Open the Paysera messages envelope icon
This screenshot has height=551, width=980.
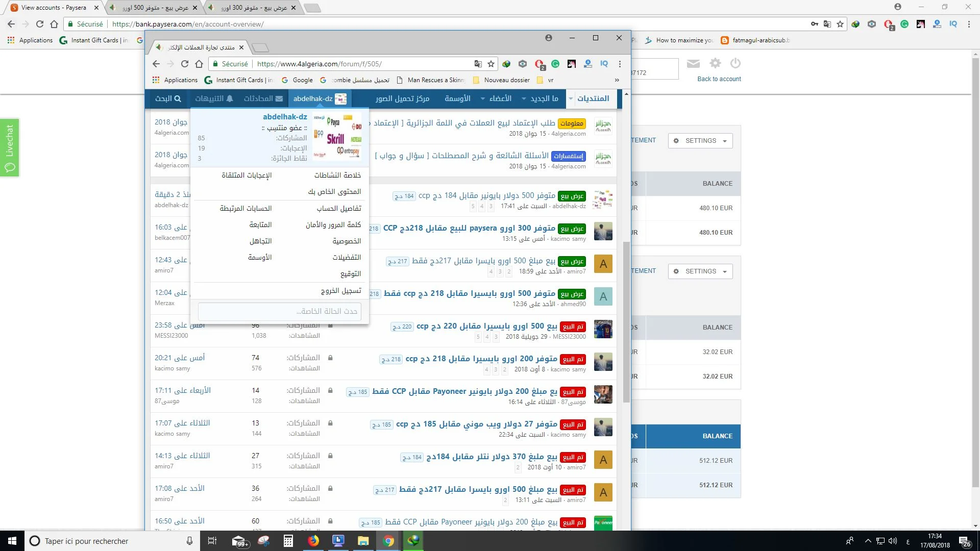click(x=693, y=63)
